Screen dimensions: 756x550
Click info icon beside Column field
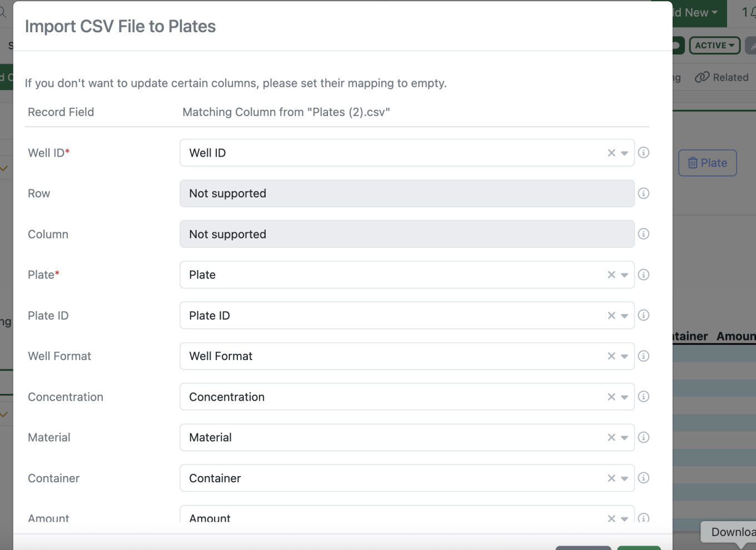click(643, 234)
